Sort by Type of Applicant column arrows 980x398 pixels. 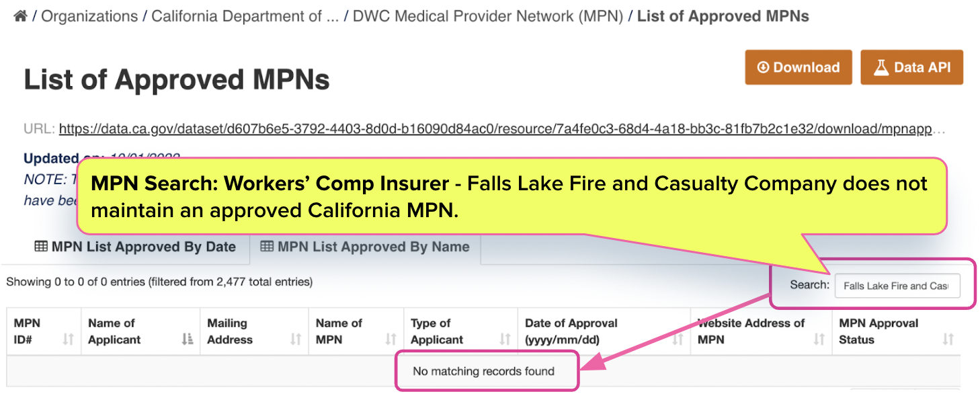point(505,340)
